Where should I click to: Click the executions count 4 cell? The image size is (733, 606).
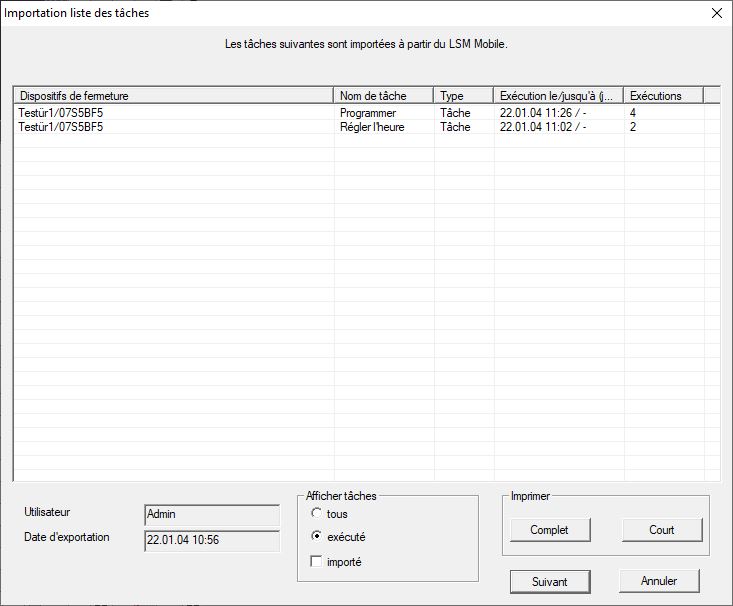click(x=633, y=113)
